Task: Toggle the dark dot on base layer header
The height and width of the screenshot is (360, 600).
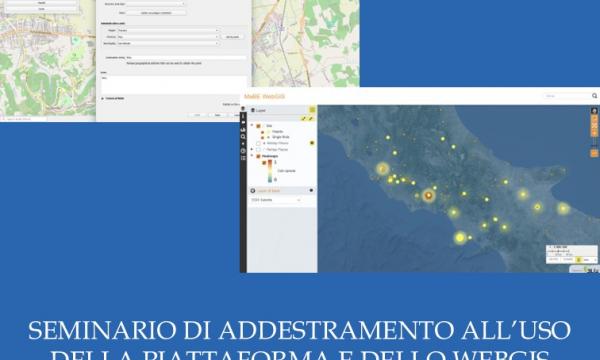Action: coord(311,190)
